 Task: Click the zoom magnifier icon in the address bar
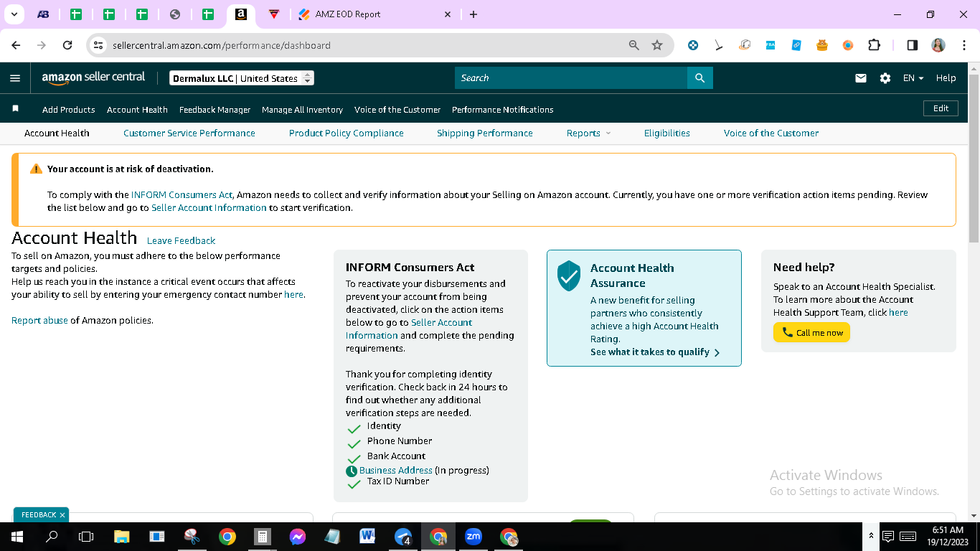point(634,45)
